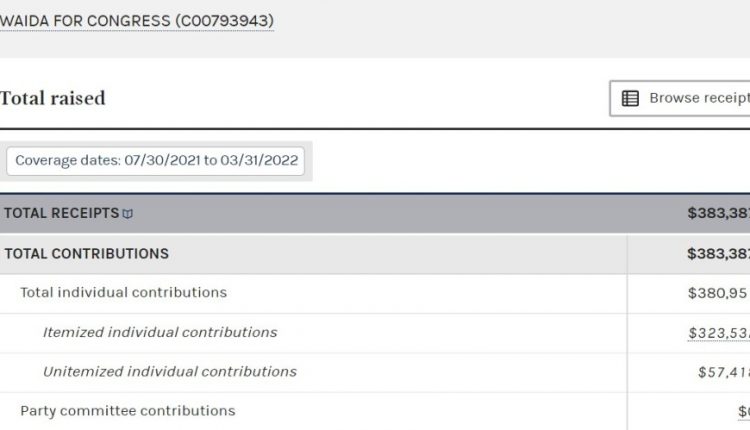Select the TOTAL CONTRIBUTIONS row label
Image resolution: width=750 pixels, height=430 pixels.
coord(87,254)
